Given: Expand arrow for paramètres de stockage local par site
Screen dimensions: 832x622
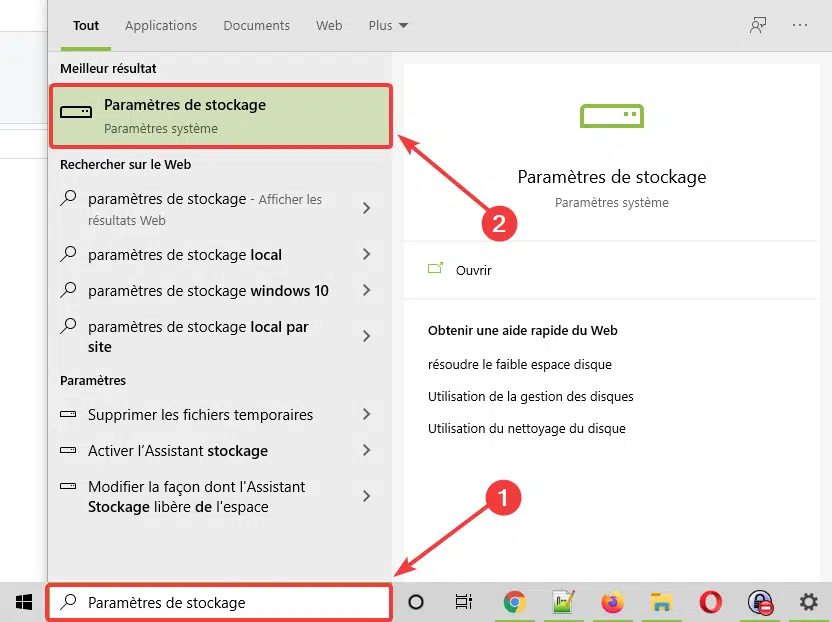Looking at the screenshot, I should (x=366, y=336).
